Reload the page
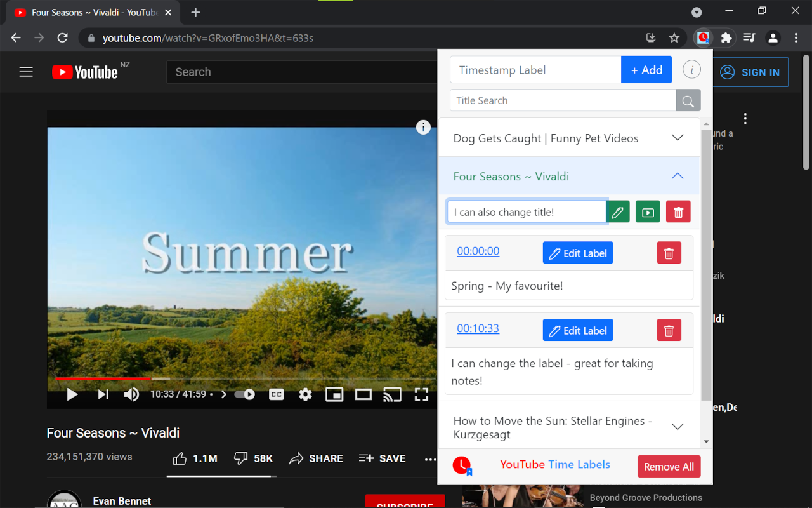Viewport: 812px width, 508px height. pos(62,38)
